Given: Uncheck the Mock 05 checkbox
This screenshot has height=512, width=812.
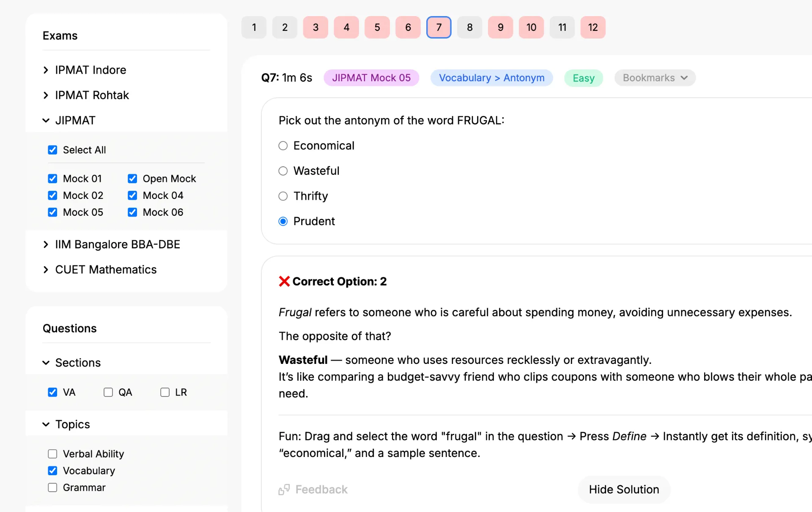Looking at the screenshot, I should pos(52,212).
